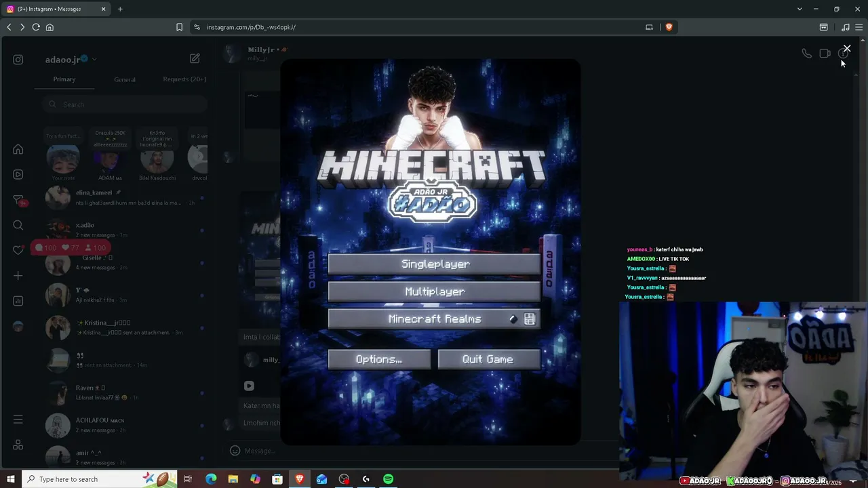View Bilal Kaadouchi's note avatar
868x488 pixels.
click(157, 160)
